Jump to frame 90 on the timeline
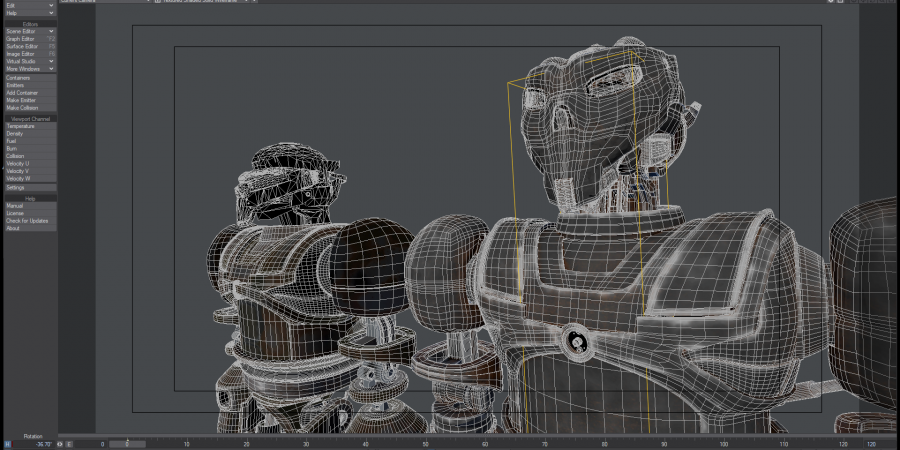Screen dimensions: 900x450 click(x=664, y=444)
